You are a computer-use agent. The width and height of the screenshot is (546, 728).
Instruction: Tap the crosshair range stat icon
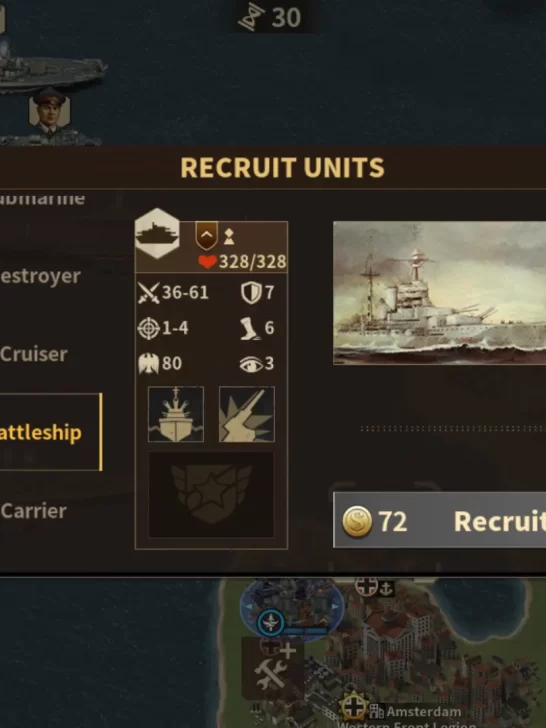tap(148, 328)
